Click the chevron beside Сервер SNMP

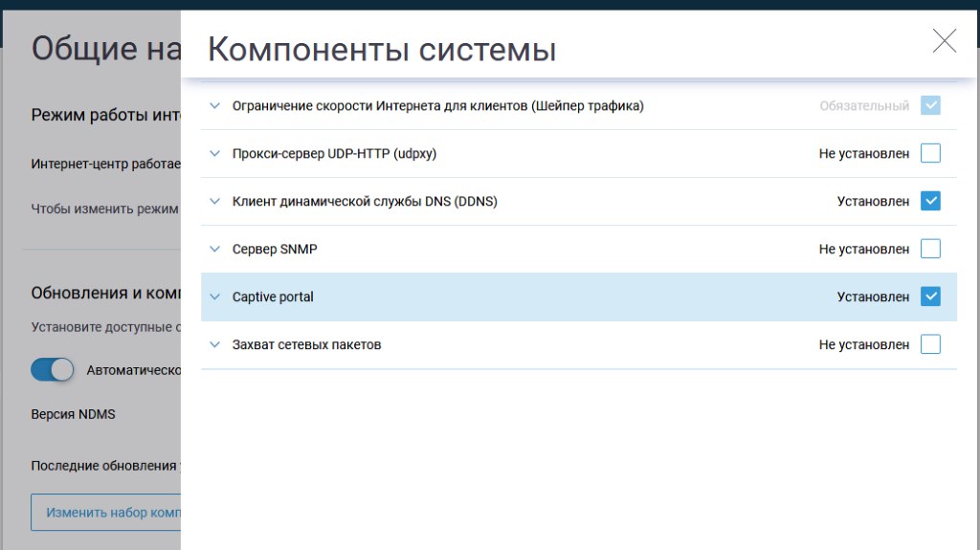(x=214, y=250)
